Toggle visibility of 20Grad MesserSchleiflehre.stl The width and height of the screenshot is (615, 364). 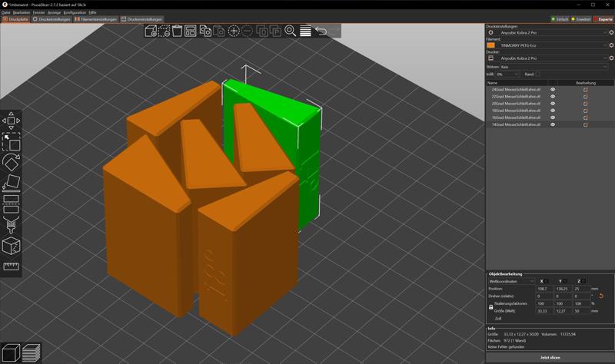(x=553, y=104)
